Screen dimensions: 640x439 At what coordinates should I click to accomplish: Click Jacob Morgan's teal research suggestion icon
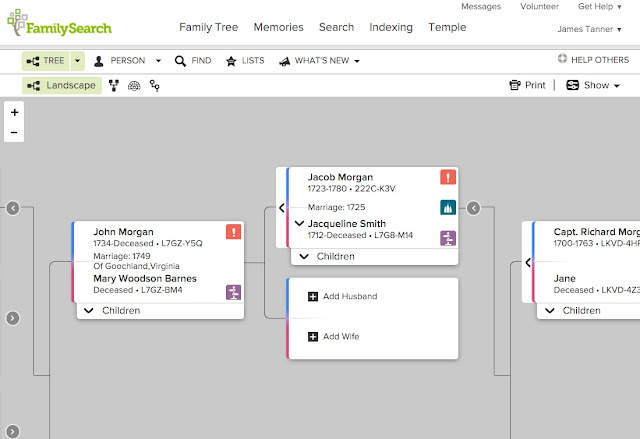[448, 208]
